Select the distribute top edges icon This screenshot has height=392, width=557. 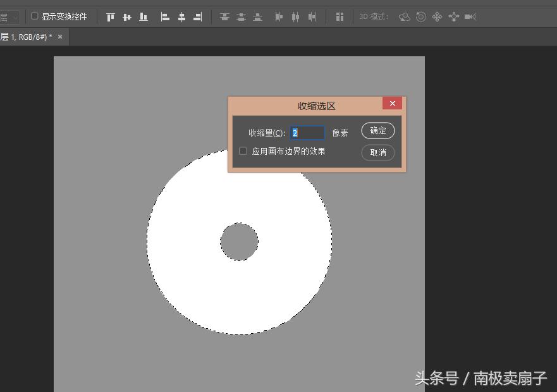(x=225, y=16)
